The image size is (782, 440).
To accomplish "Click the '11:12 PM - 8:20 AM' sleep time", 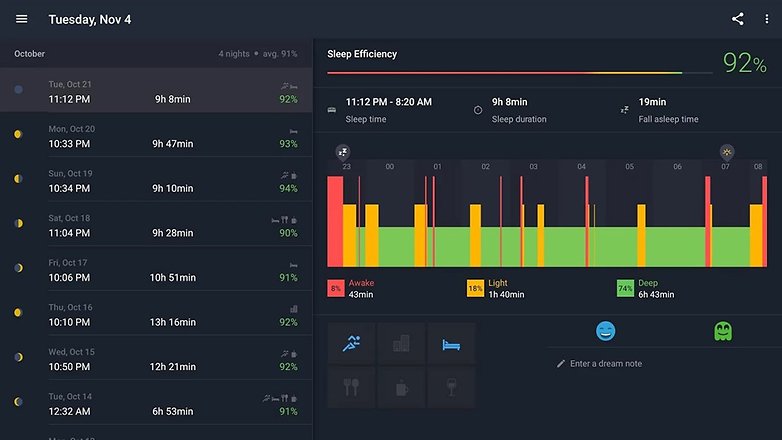I will [389, 102].
